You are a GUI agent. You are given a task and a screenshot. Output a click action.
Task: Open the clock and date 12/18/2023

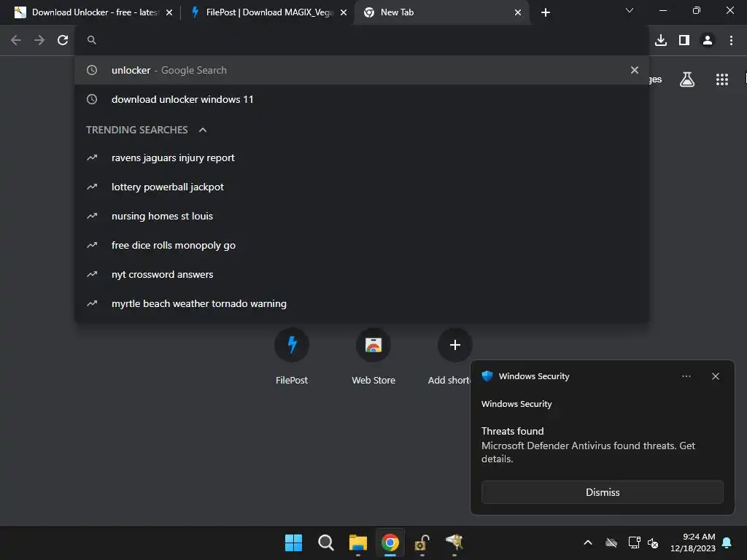693,542
